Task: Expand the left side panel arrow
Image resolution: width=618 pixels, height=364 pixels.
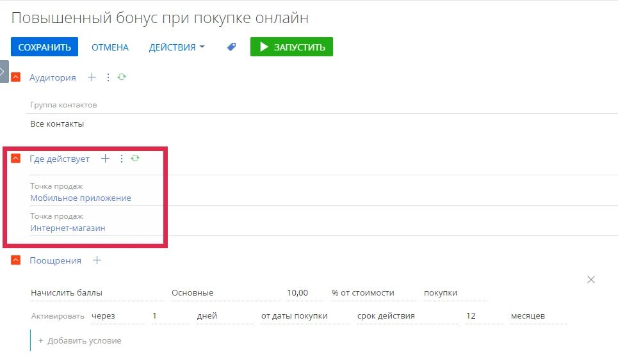Action: pos(4,72)
